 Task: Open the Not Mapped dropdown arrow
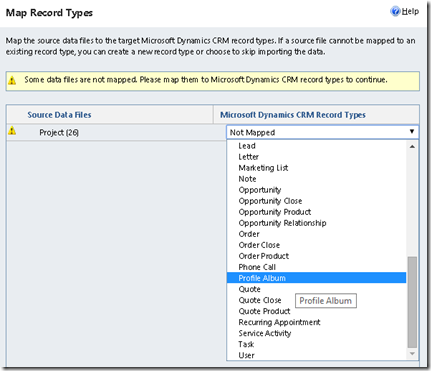click(412, 132)
